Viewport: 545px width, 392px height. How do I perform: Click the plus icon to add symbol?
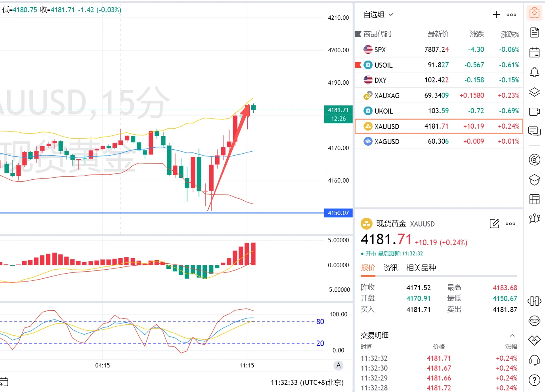coord(496,15)
